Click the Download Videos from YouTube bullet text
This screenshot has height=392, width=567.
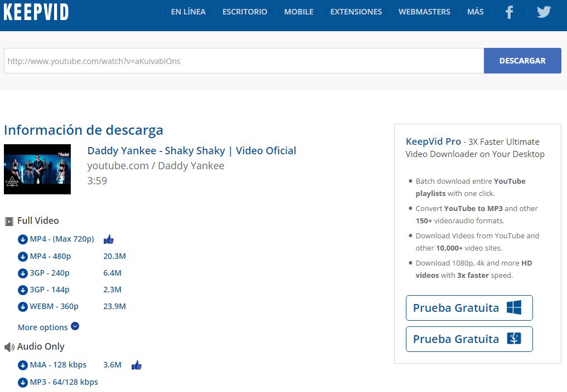coord(477,242)
